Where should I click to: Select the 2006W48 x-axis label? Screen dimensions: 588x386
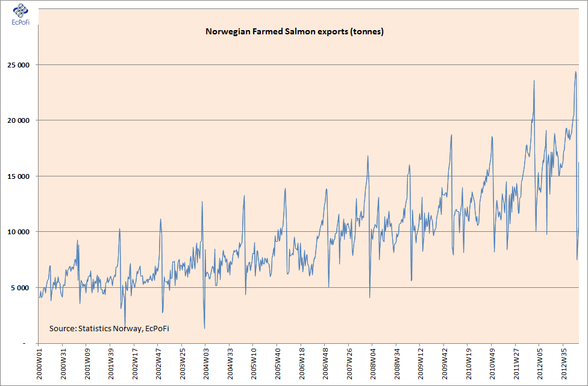pyautogui.click(x=325, y=365)
